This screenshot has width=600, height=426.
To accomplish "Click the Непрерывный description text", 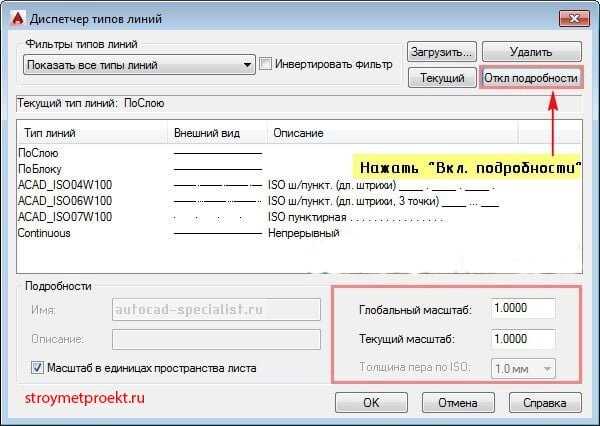I will tap(303, 233).
